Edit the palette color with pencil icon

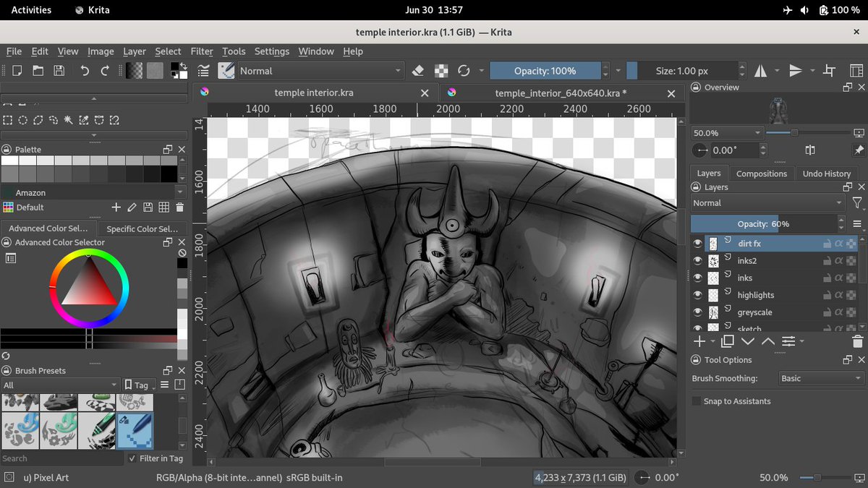pyautogui.click(x=132, y=207)
